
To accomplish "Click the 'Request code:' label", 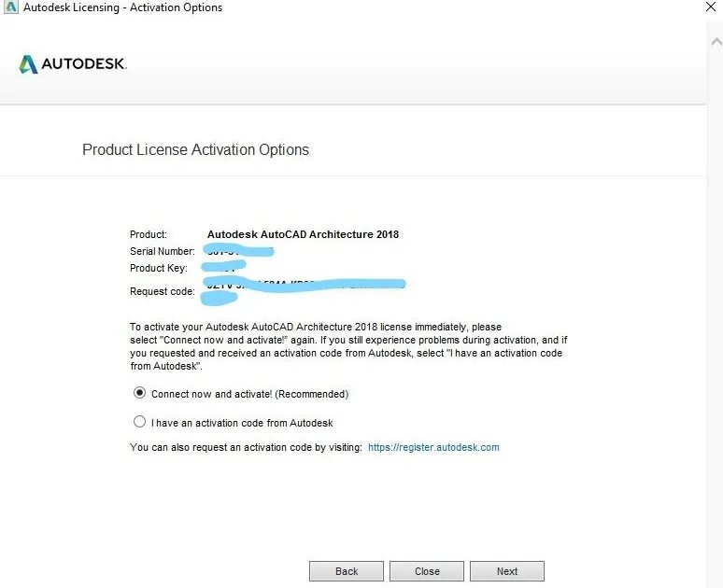I will 162,292.
